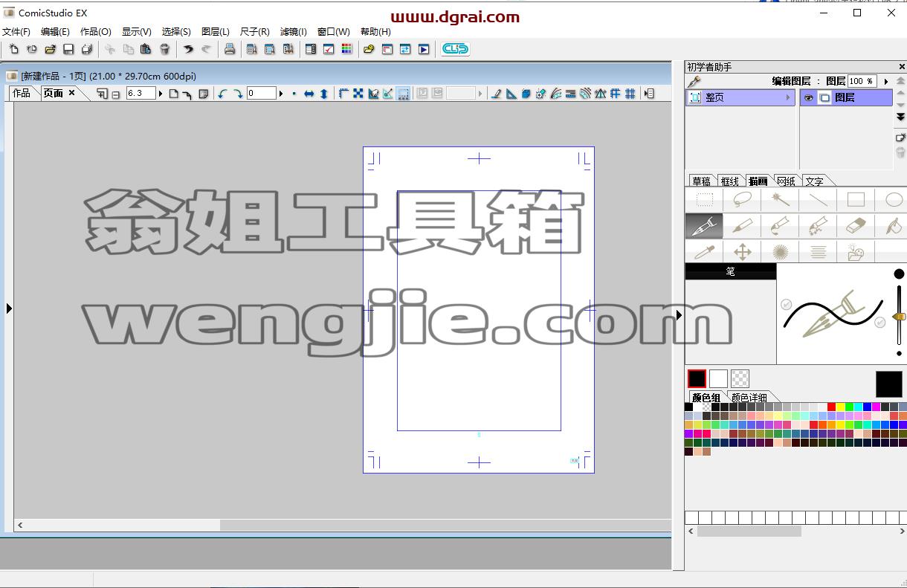Collapse the right panel arrow beside canvas
The image size is (907, 588).
click(678, 315)
